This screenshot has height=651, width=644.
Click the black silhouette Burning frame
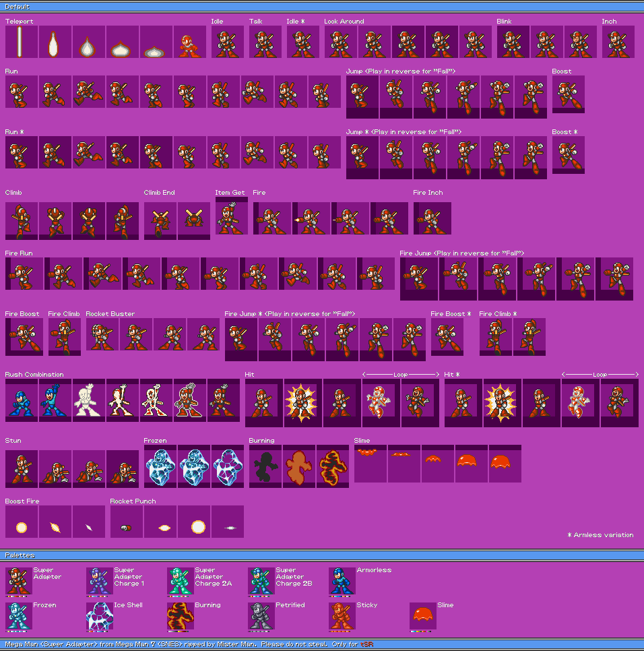(x=265, y=466)
